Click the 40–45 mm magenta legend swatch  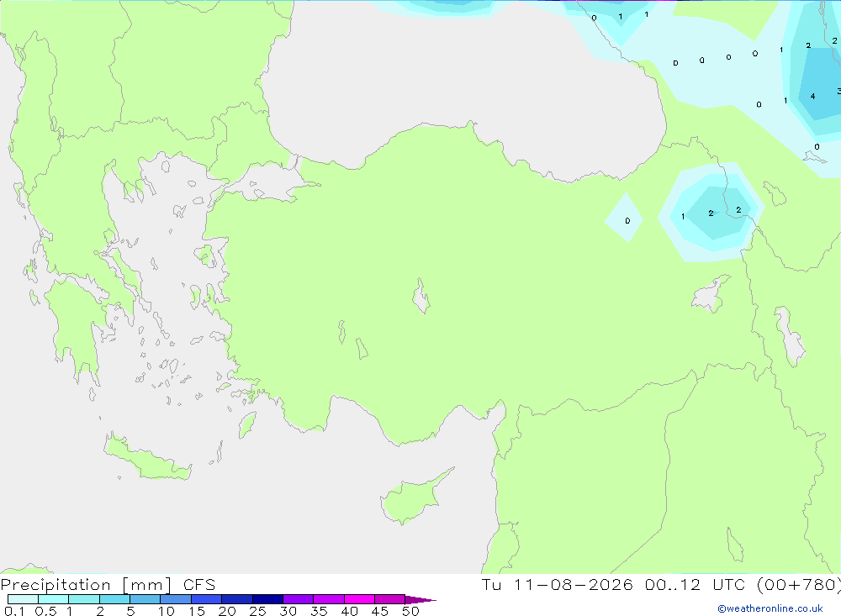pos(359,599)
